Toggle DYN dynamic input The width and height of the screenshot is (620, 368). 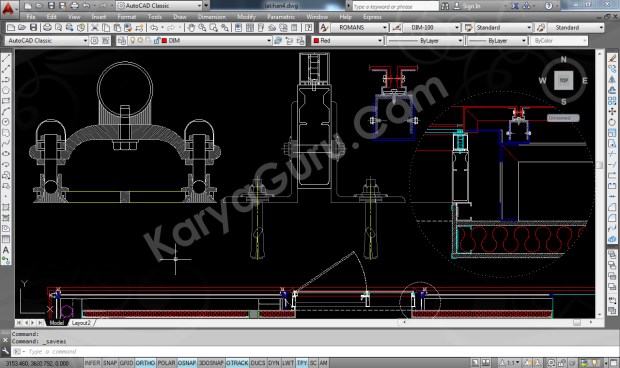point(274,363)
